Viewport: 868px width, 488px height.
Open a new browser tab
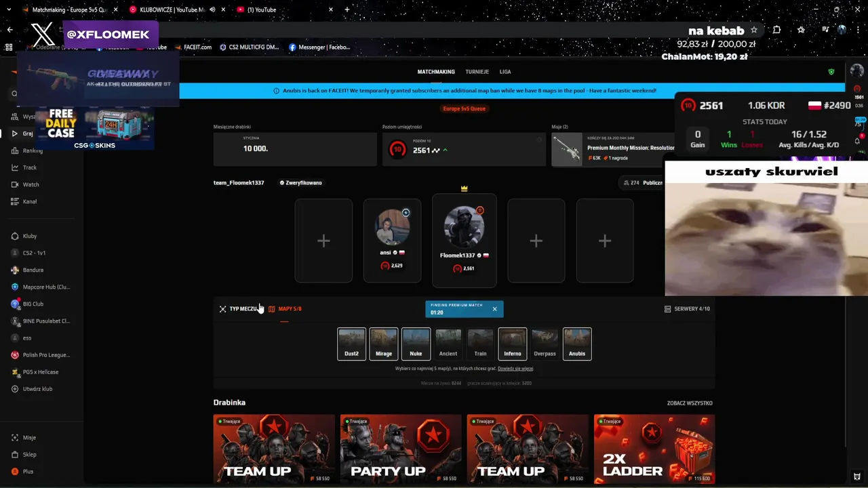[347, 9]
